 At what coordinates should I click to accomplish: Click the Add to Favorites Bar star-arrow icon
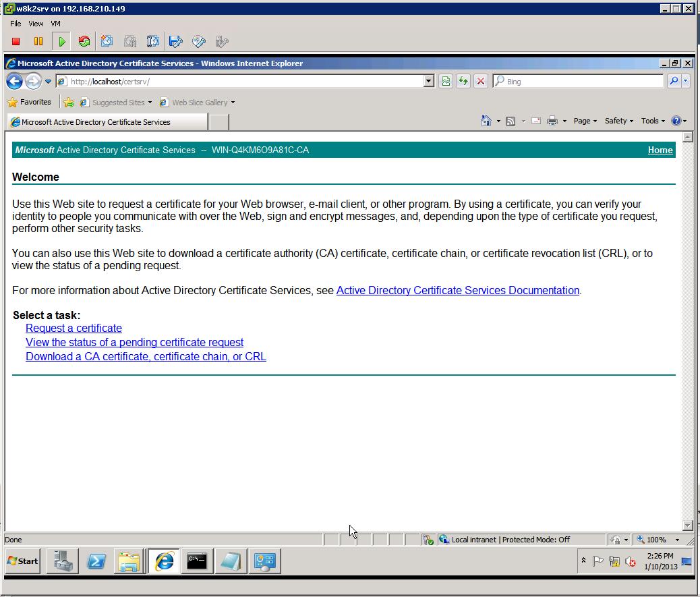tap(69, 103)
